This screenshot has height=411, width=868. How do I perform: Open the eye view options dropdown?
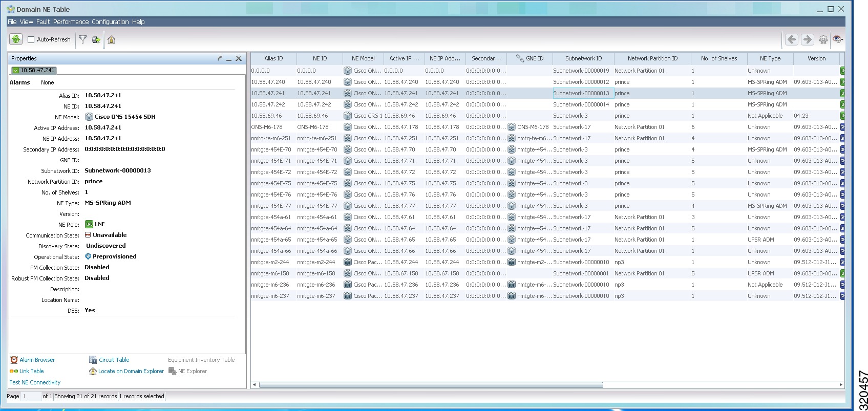click(x=838, y=39)
